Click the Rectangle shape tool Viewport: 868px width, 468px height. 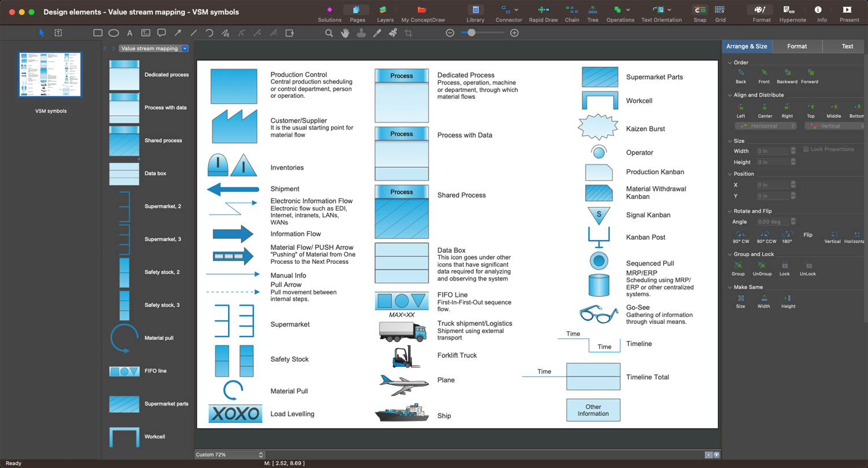click(98, 33)
